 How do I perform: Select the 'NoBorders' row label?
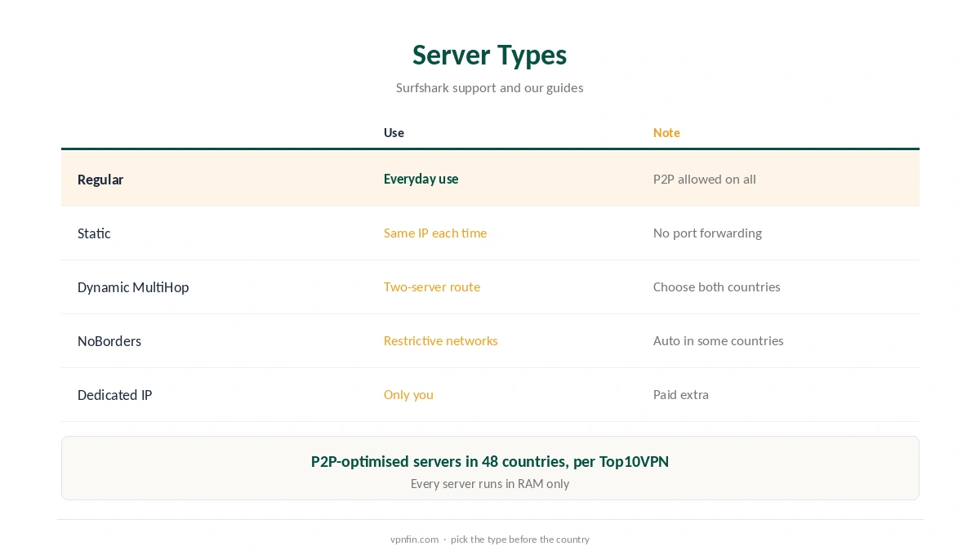109,341
